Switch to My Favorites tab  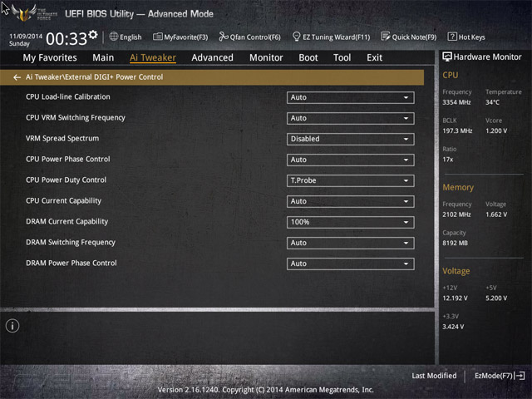[x=50, y=57]
